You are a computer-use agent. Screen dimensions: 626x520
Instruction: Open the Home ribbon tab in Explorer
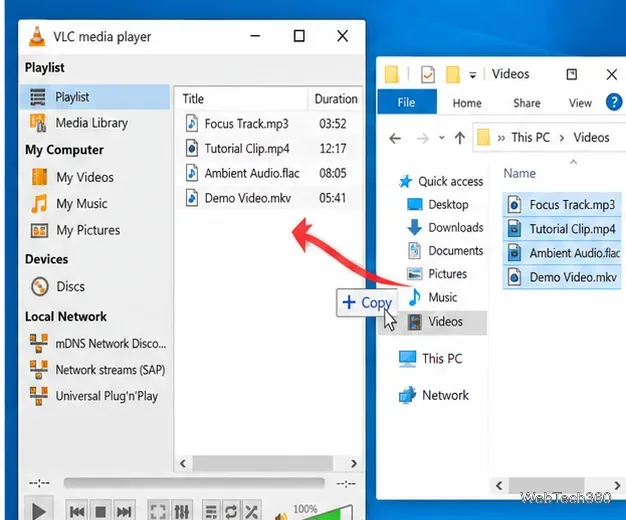(467, 103)
